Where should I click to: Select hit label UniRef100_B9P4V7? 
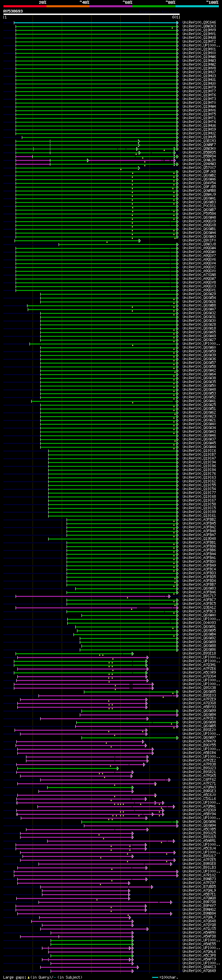(x=199, y=906)
